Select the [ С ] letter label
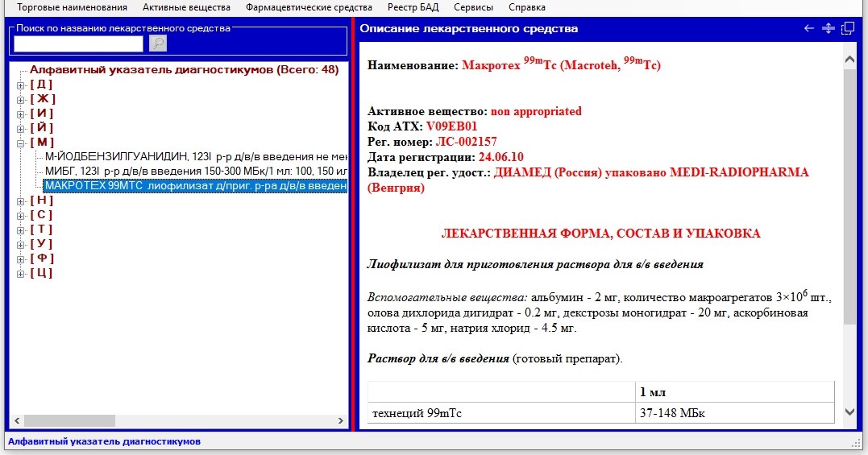The height and width of the screenshot is (455, 868). (42, 214)
